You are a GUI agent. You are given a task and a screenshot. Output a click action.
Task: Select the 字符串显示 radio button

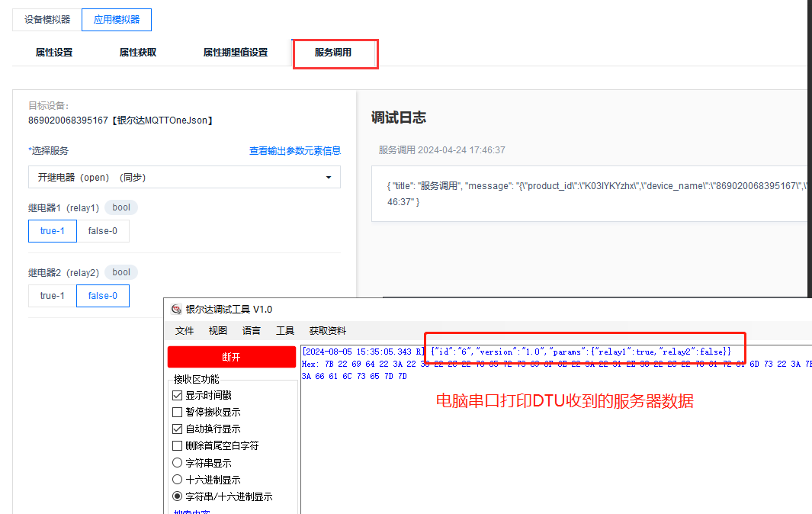177,463
